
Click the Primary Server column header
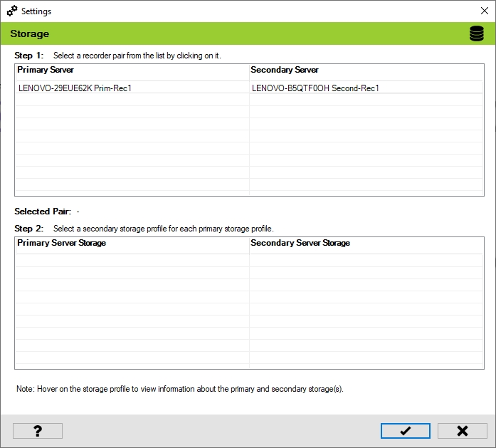click(x=46, y=71)
